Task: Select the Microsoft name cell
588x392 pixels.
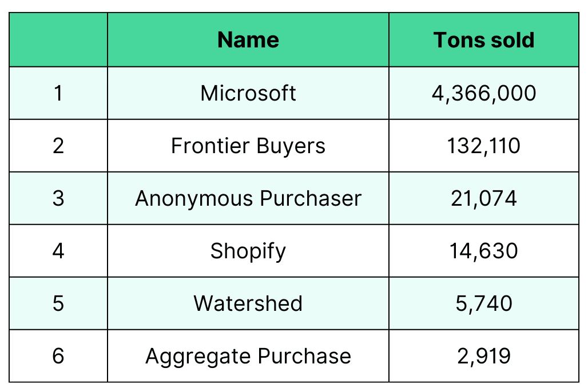Action: click(248, 93)
